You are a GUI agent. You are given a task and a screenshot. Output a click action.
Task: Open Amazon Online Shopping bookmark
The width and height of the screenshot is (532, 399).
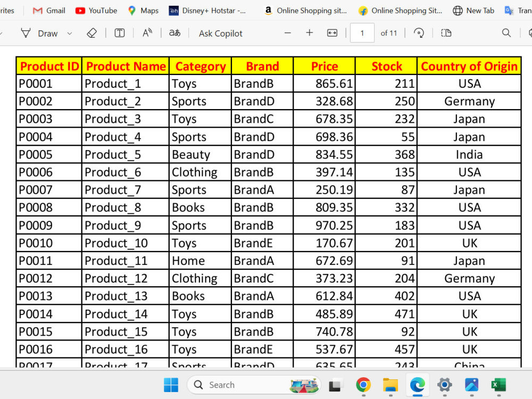(x=305, y=11)
